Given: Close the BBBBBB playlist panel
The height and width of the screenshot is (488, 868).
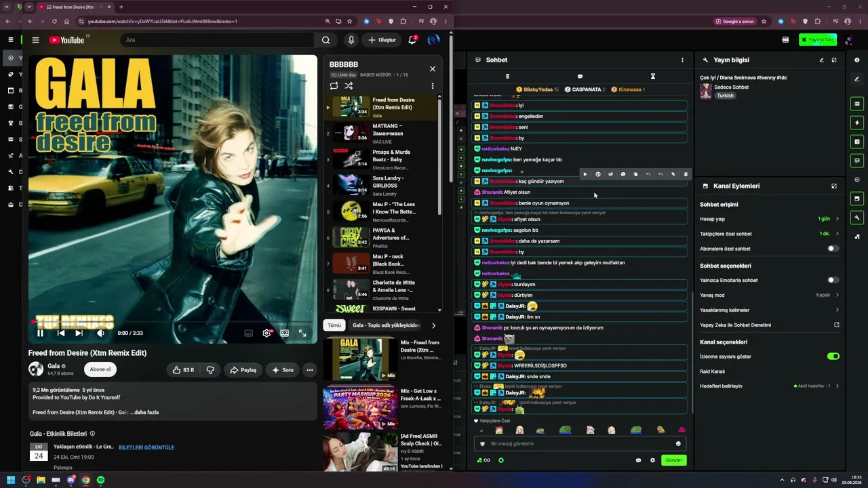Looking at the screenshot, I should (x=433, y=68).
